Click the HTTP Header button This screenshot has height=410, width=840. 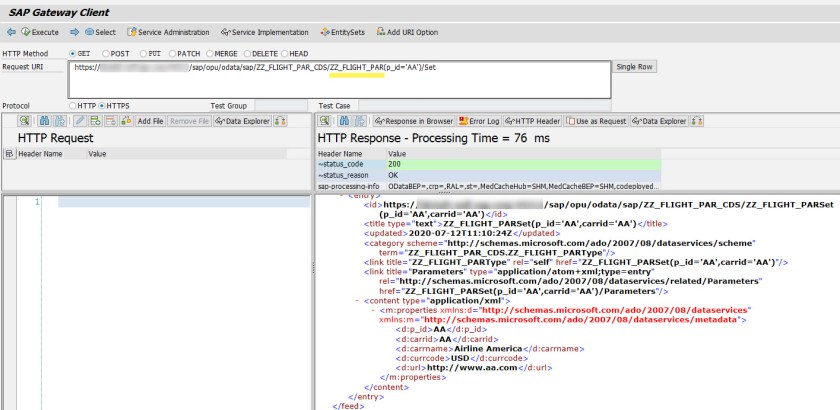[532, 121]
